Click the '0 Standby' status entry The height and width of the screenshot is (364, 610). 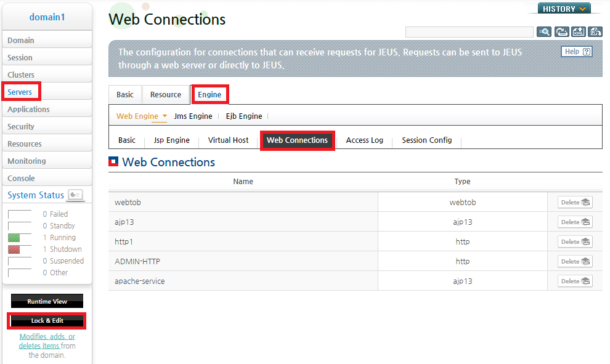pyautogui.click(x=59, y=225)
